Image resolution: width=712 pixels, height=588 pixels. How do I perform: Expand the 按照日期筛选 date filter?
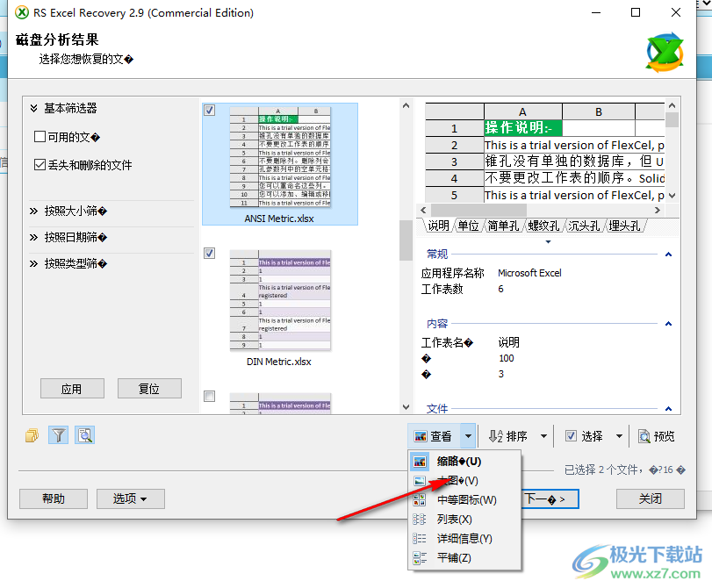tap(33, 237)
